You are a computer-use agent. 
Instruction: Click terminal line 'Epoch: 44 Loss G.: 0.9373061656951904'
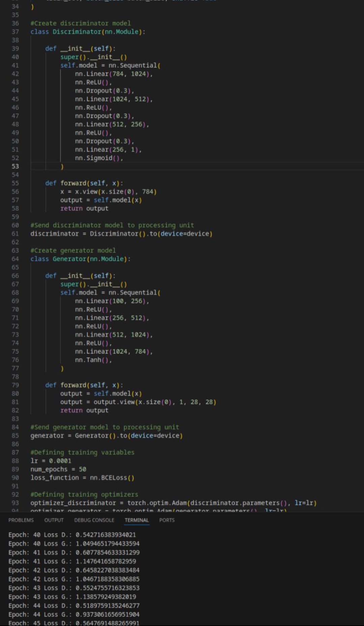(74, 615)
